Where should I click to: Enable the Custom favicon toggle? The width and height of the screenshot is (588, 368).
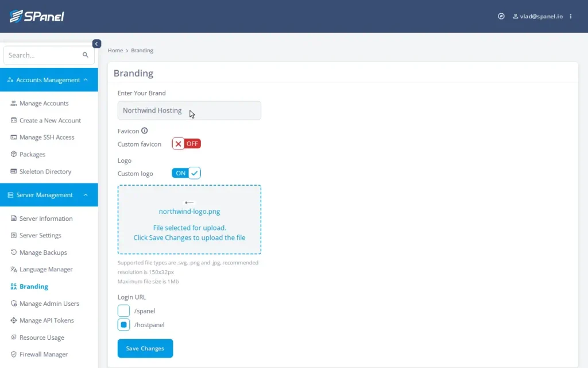click(x=187, y=144)
